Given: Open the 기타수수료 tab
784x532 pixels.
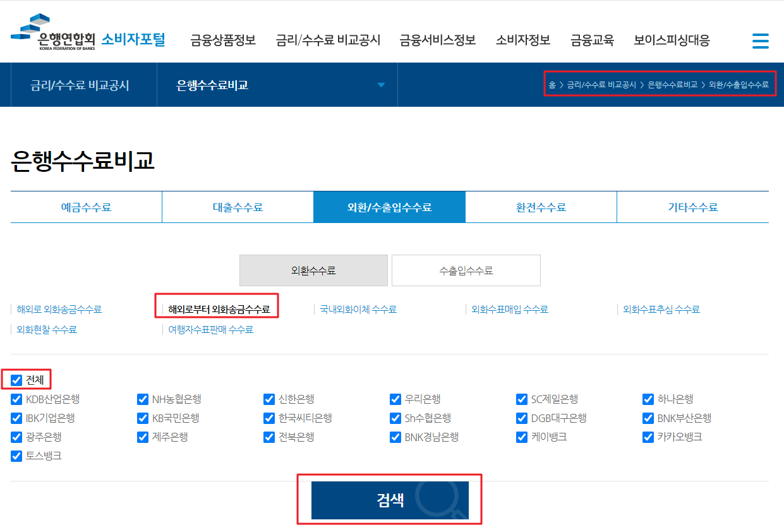Looking at the screenshot, I should pos(692,207).
